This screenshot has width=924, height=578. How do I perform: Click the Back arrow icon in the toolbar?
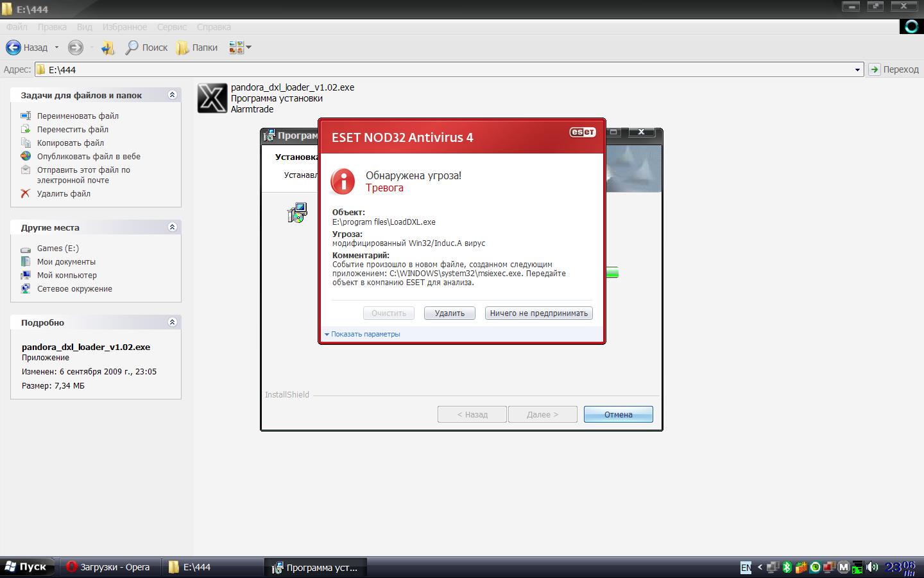coord(13,48)
